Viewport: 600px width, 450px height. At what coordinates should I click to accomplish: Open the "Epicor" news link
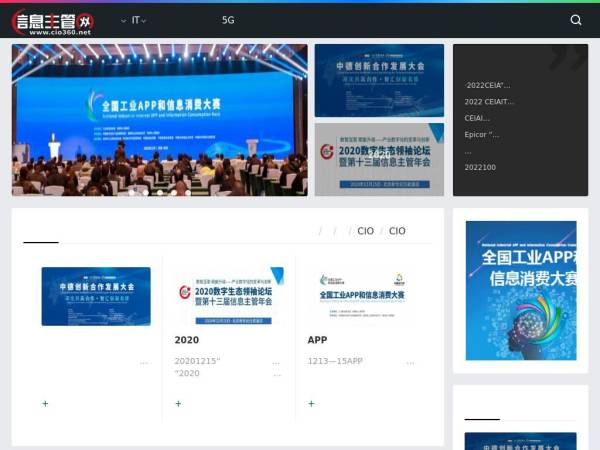pyautogui.click(x=482, y=135)
